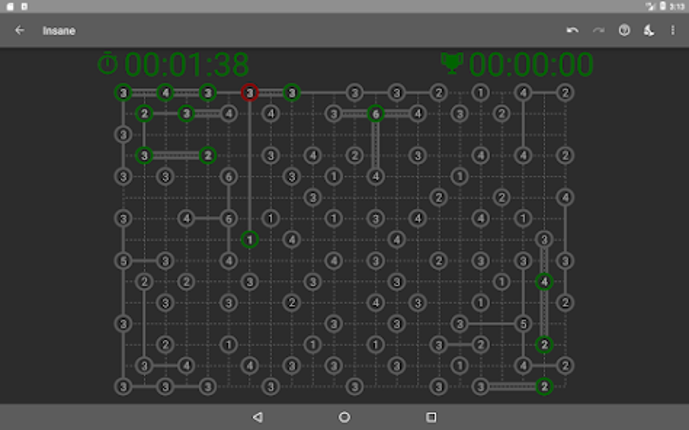Tap the back arrow beside Insane
The width and height of the screenshot is (689, 430).
tap(19, 30)
